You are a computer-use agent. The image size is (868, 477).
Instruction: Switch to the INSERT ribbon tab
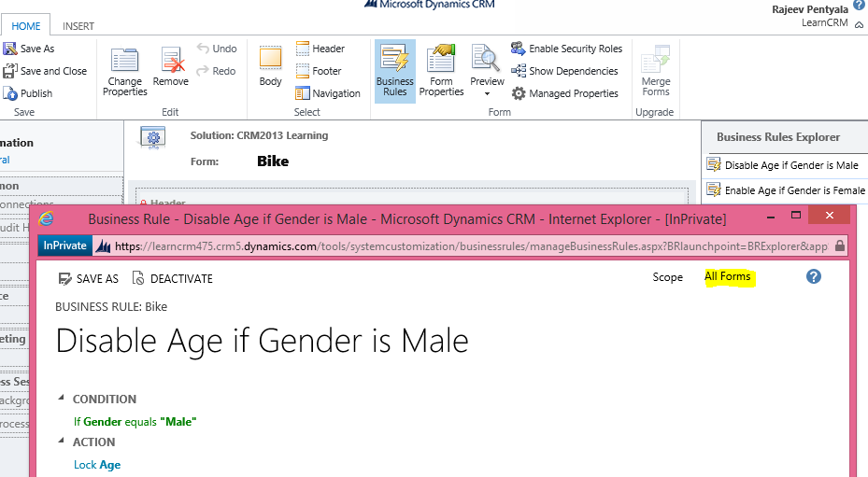click(78, 26)
